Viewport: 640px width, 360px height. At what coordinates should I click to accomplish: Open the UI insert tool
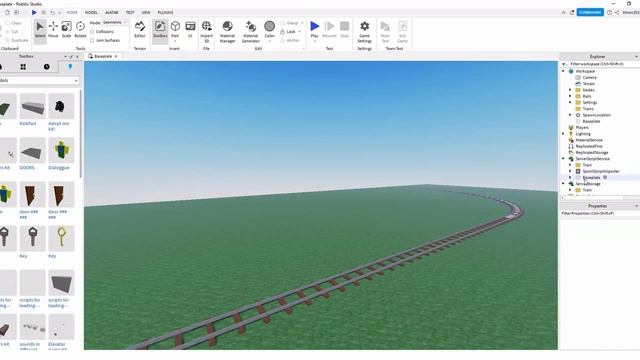click(x=190, y=30)
